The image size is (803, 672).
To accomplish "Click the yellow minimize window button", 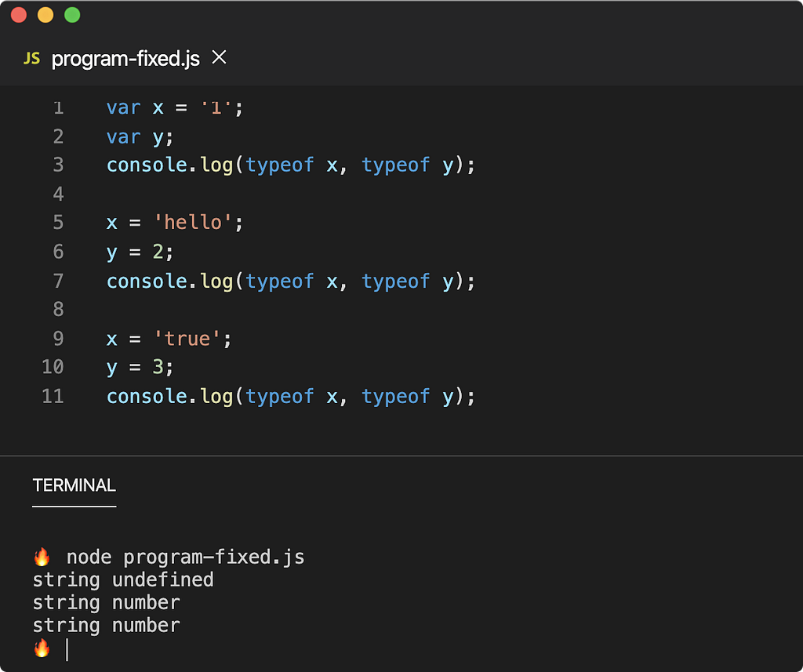I will (x=45, y=15).
